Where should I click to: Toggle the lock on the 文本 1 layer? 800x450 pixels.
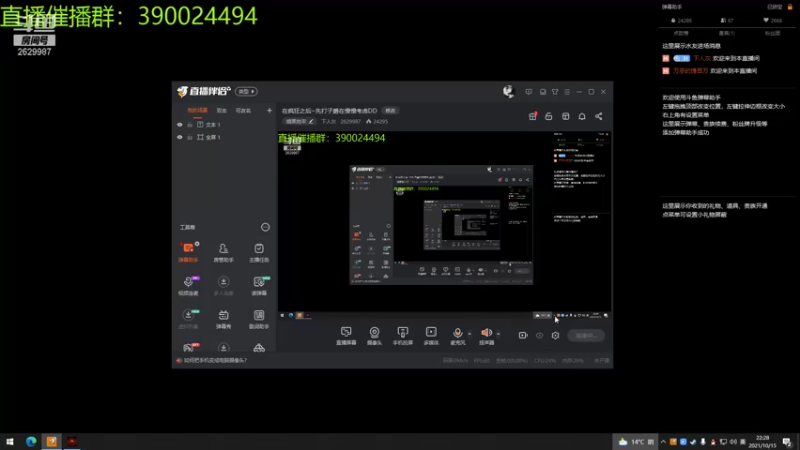pos(190,124)
